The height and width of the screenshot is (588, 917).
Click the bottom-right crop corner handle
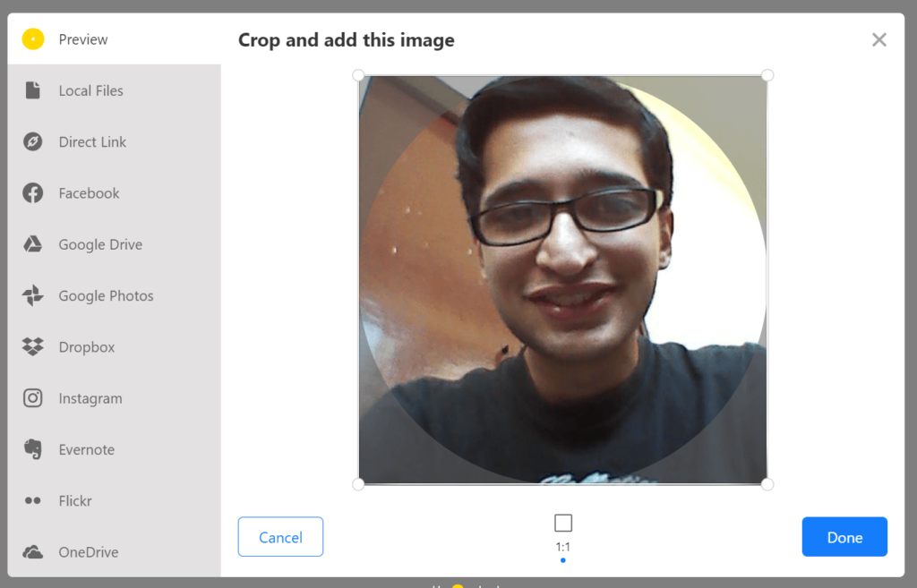(767, 484)
